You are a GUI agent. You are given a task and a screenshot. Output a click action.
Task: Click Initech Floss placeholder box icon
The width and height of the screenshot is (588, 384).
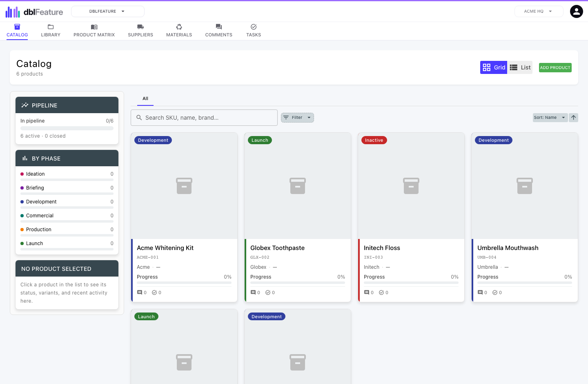(x=411, y=186)
